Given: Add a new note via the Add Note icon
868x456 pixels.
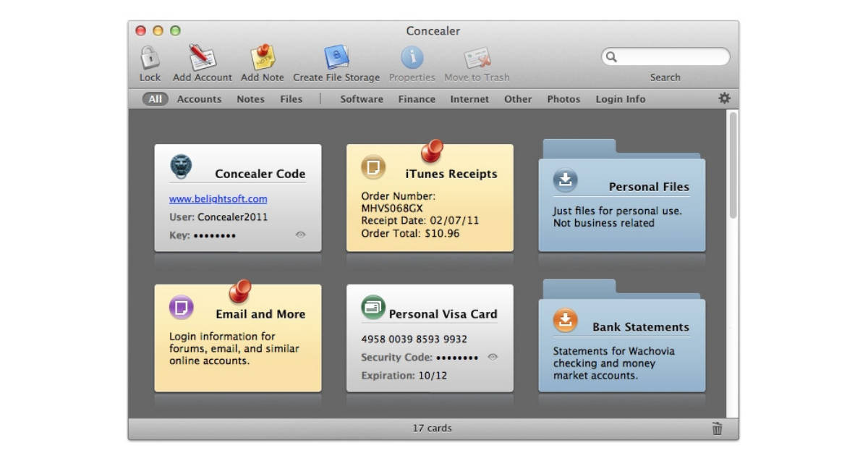Looking at the screenshot, I should [262, 58].
